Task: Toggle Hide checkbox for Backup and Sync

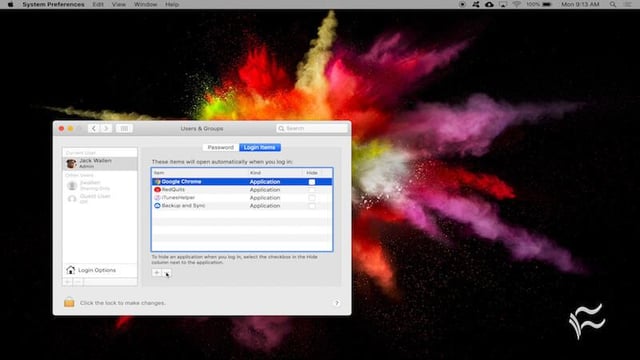Action: [312, 206]
